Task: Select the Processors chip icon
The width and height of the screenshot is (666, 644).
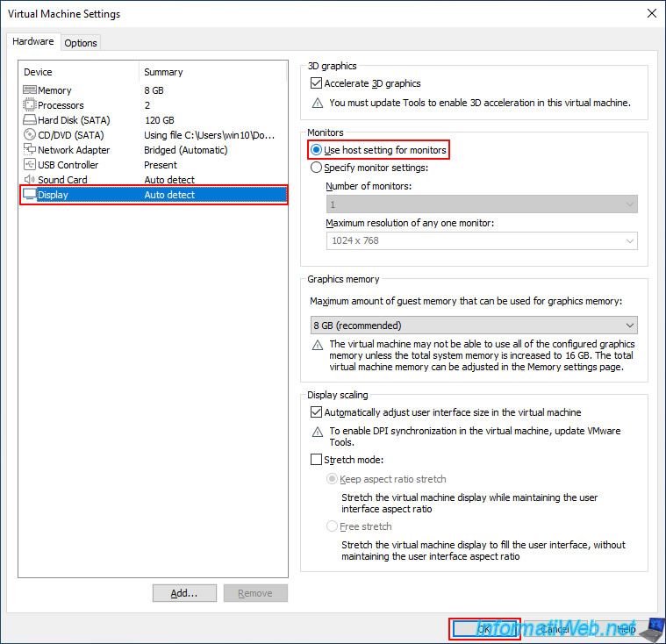Action: click(30, 105)
